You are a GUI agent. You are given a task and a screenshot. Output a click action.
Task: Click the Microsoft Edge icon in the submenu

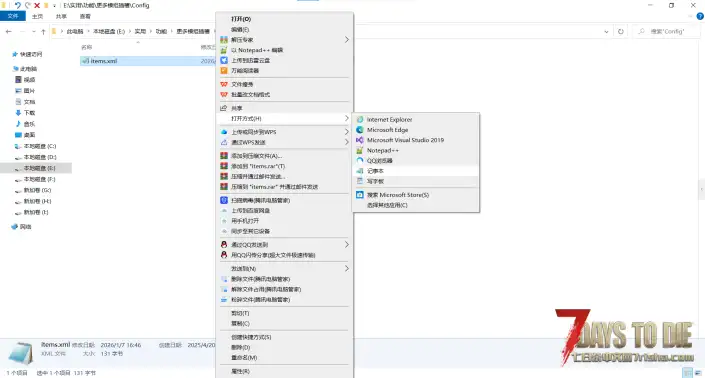pyautogui.click(x=360, y=130)
